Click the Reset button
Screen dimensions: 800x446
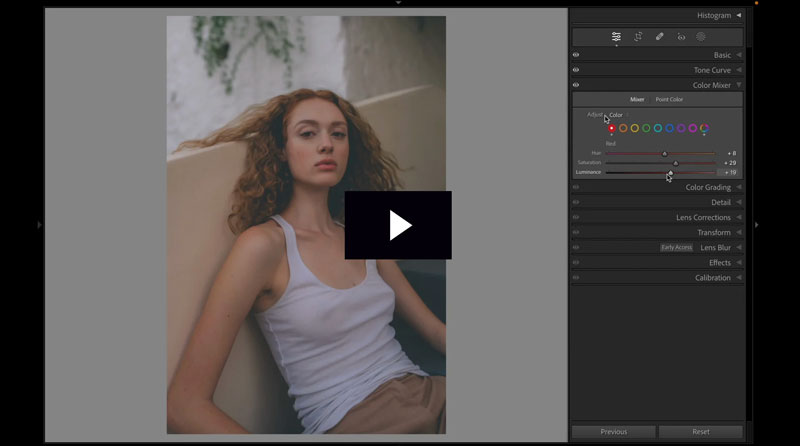tap(701, 432)
